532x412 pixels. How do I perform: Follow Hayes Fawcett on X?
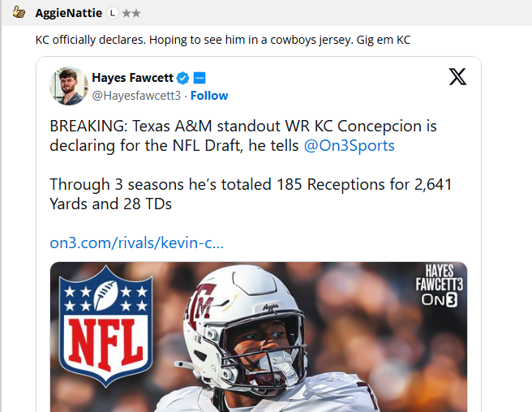click(x=209, y=96)
